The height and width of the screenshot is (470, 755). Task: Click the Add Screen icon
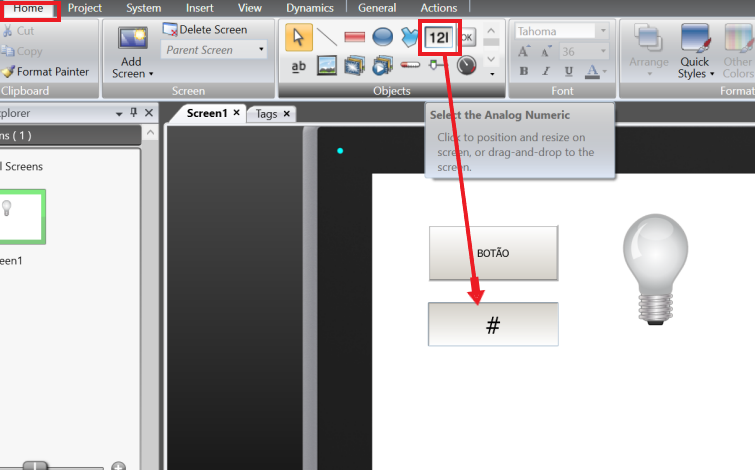coord(132,40)
